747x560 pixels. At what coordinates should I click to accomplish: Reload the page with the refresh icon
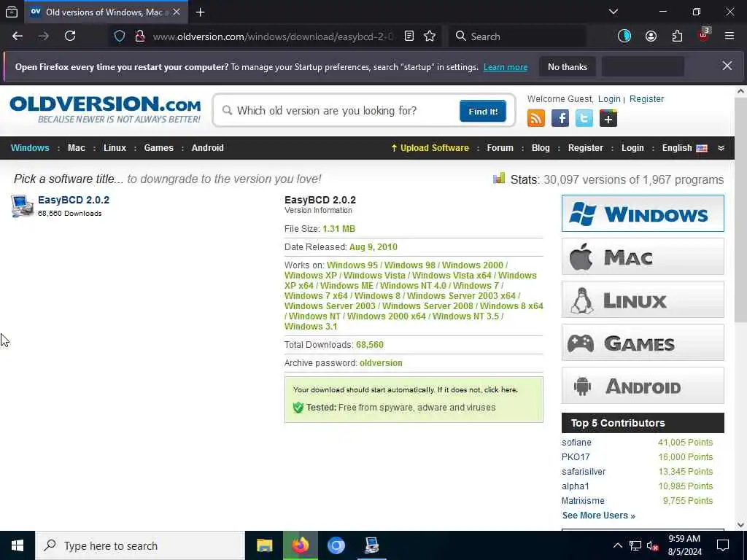[x=70, y=36]
